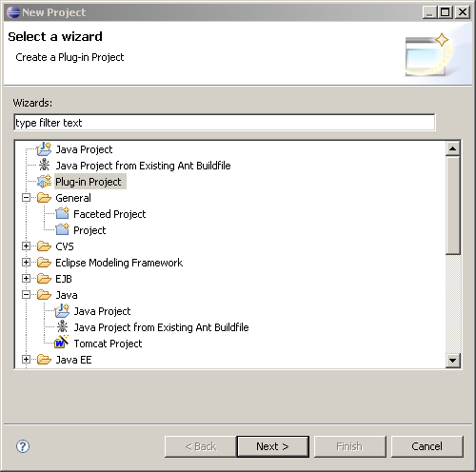Click the Java folder icon
The height and width of the screenshot is (472, 476).
[44, 295]
